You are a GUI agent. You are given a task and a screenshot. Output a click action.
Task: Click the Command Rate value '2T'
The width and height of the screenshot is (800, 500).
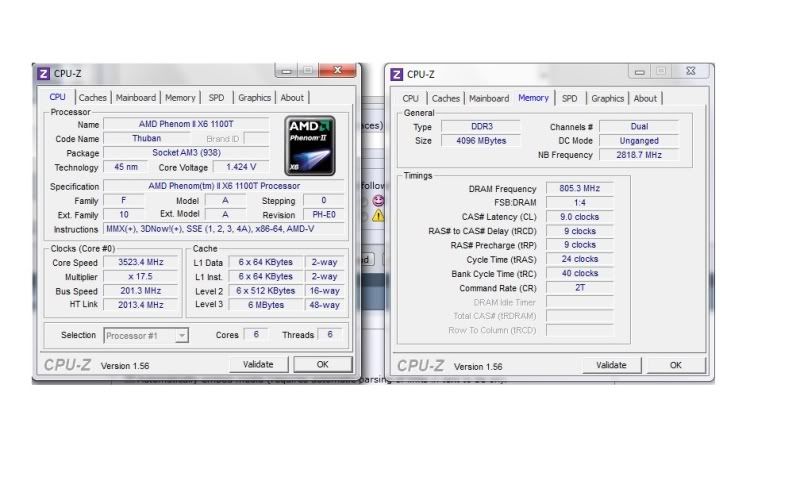[580, 288]
